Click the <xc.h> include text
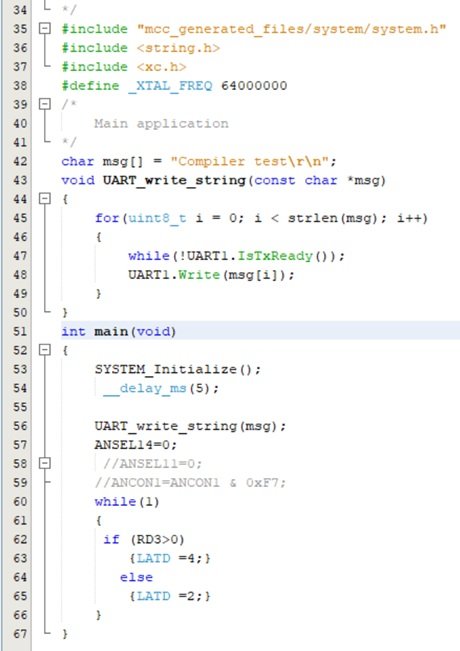 161,67
